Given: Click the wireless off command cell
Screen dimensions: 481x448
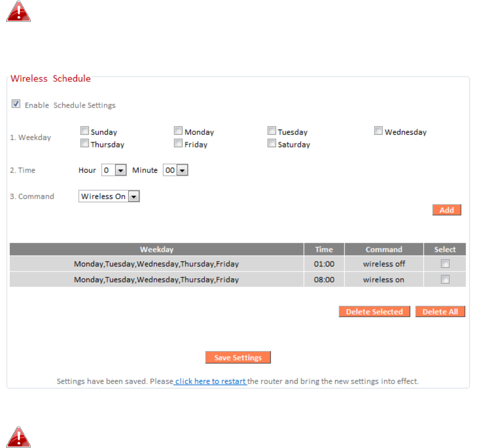Looking at the screenshot, I should coord(384,264).
